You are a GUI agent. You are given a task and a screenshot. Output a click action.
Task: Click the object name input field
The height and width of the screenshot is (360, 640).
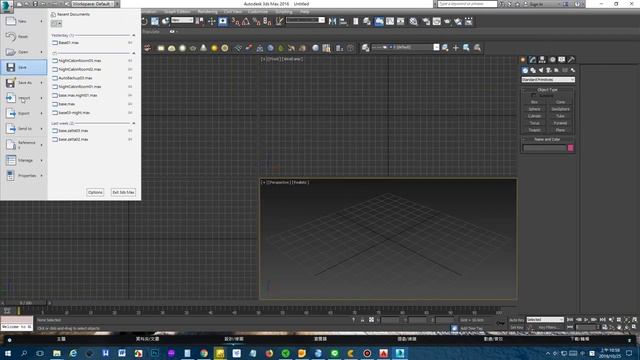click(545, 148)
